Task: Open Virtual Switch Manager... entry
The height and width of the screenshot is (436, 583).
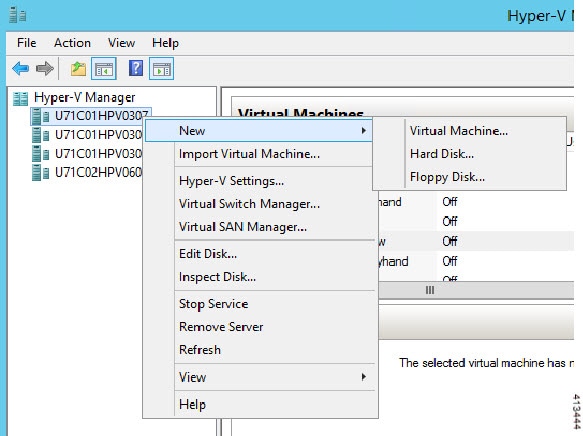Action: pyautogui.click(x=249, y=204)
